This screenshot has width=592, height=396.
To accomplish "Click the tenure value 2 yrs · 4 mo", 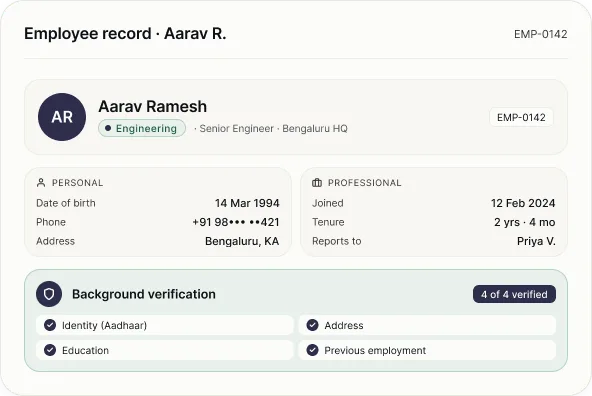I will (525, 222).
